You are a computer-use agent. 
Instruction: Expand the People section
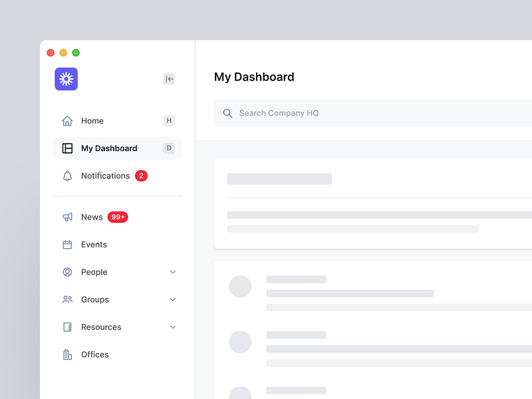pos(173,272)
